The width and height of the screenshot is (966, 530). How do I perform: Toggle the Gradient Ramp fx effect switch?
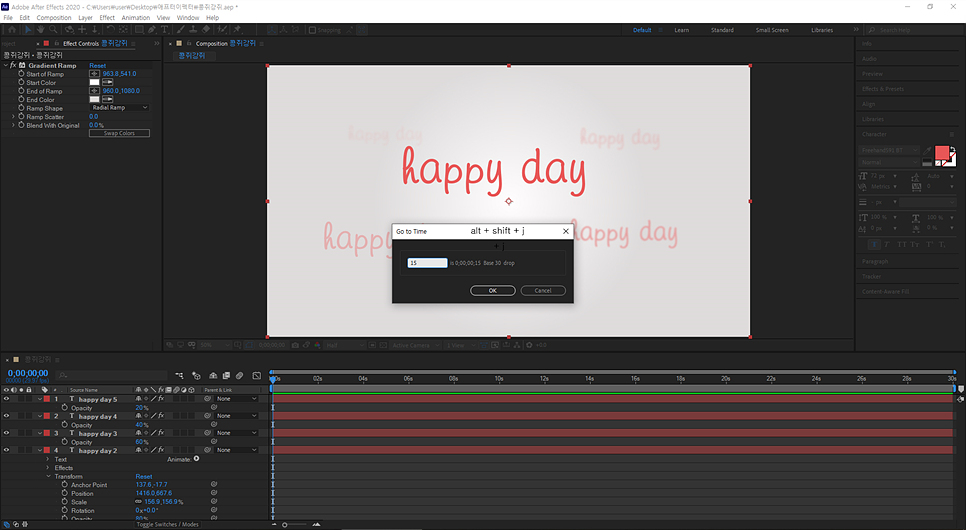[x=13, y=65]
